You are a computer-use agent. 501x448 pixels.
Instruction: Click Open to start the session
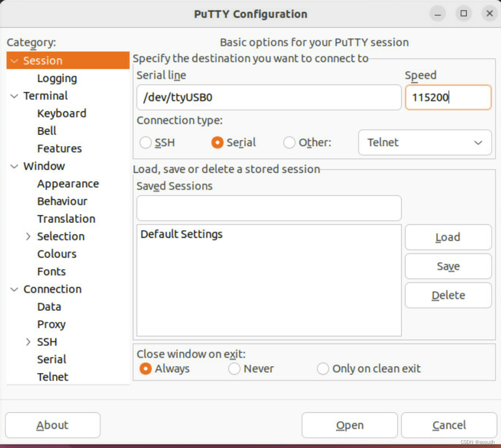[x=349, y=425]
